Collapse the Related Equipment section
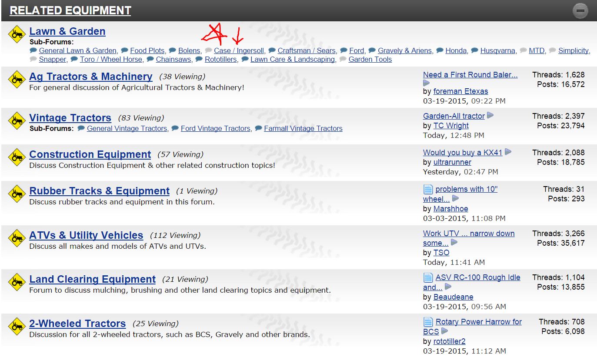This screenshot has width=597, height=364. [x=580, y=11]
